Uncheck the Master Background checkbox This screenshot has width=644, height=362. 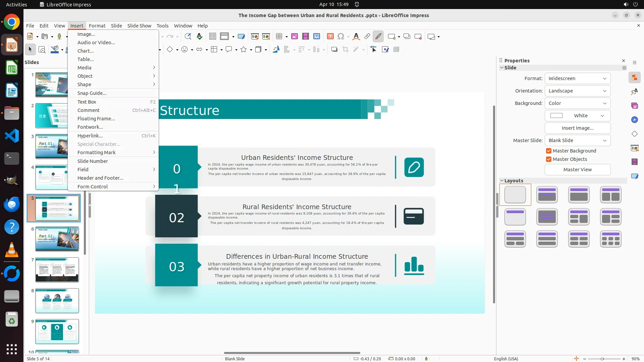[549, 151]
